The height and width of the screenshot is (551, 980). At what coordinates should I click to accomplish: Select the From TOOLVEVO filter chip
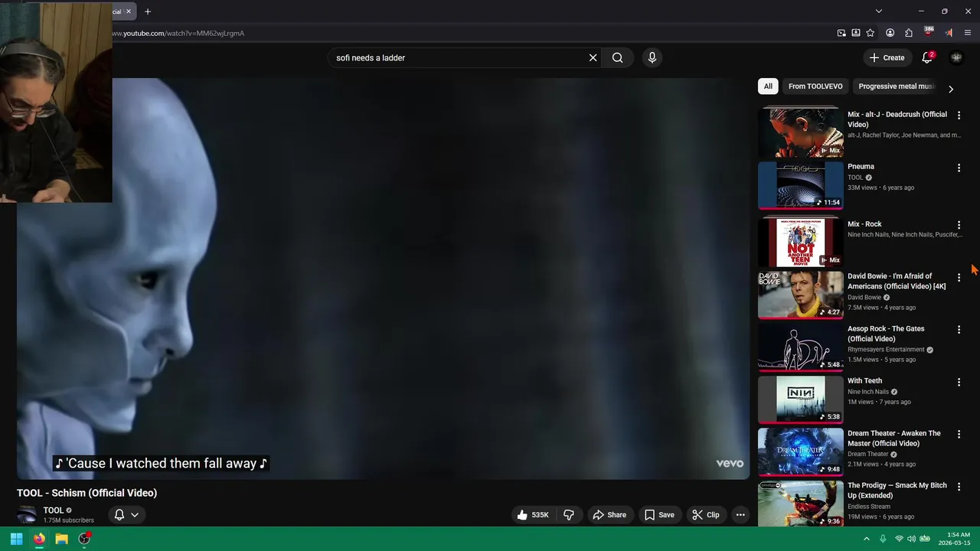tap(815, 86)
